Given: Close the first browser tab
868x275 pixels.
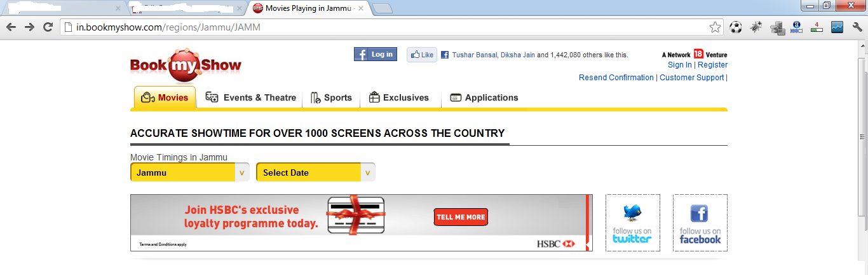Looking at the screenshot, I should click(x=118, y=8).
